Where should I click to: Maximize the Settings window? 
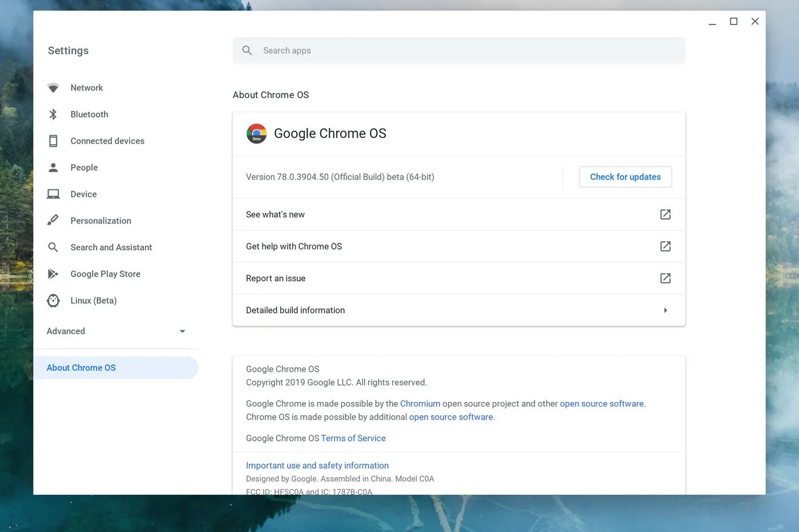tap(733, 22)
